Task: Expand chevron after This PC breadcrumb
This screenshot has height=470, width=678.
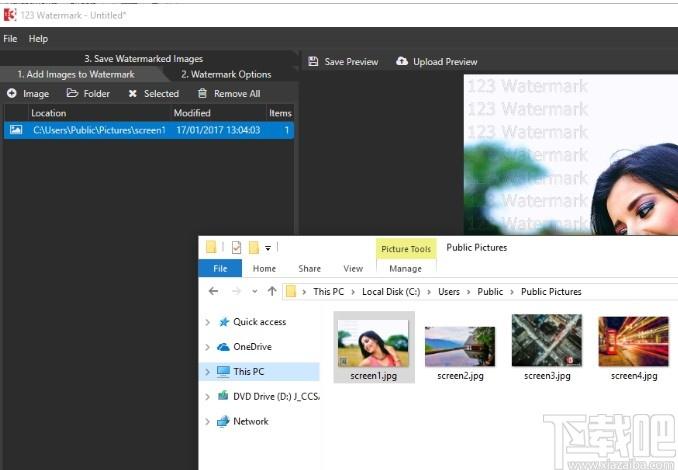Action: [353, 292]
